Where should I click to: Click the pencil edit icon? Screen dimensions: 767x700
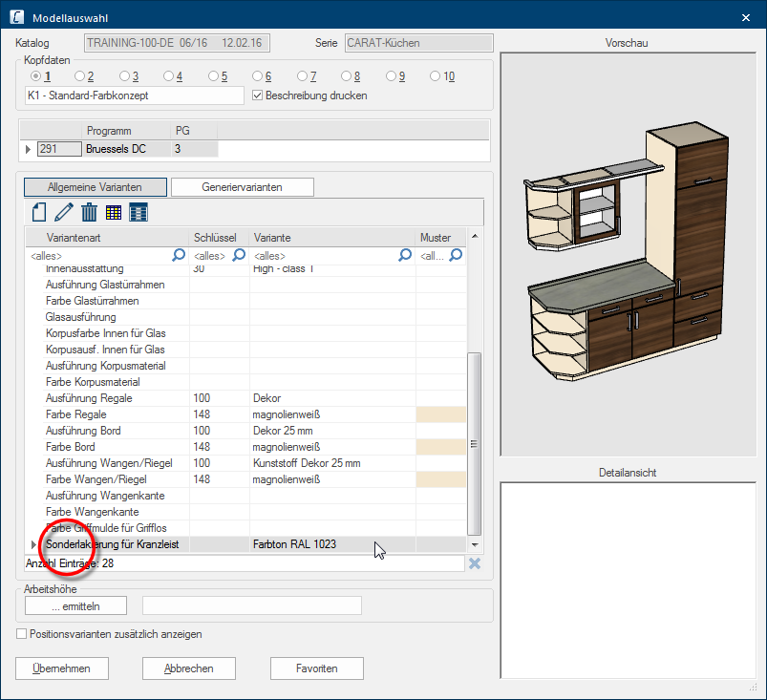click(64, 212)
